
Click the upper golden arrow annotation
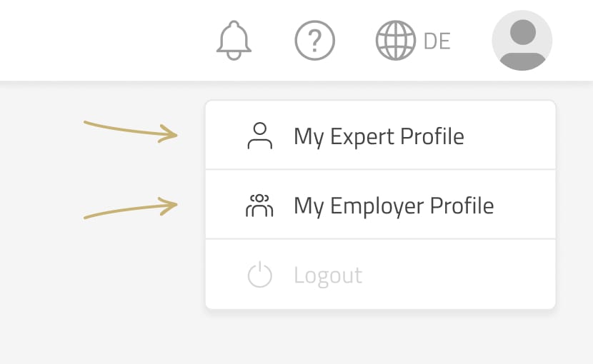[131, 130]
